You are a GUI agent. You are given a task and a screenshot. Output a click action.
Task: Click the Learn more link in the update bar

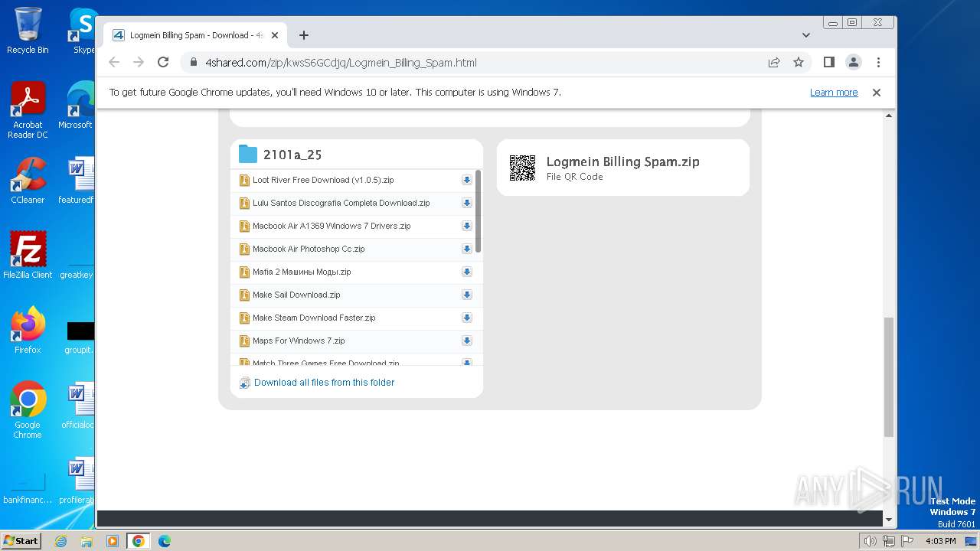point(834,93)
